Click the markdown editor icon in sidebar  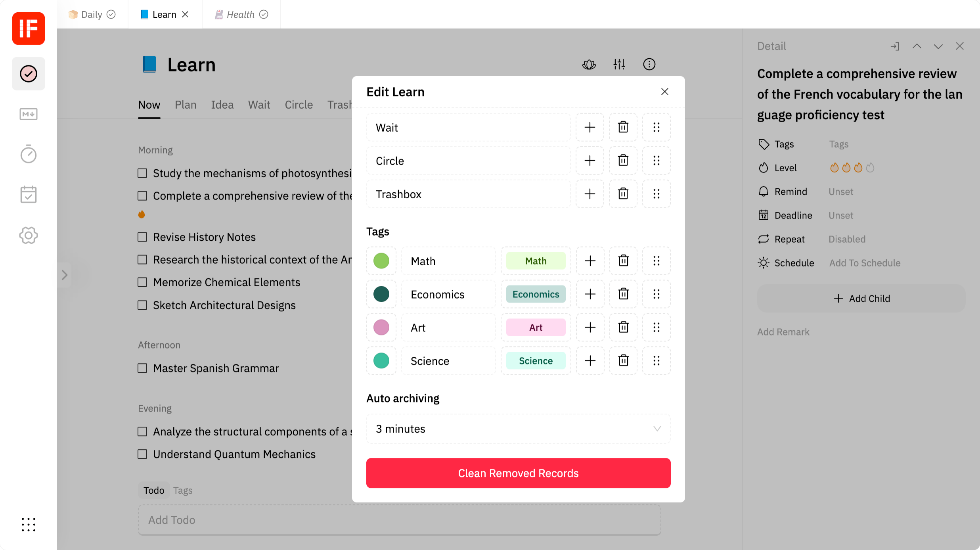click(28, 114)
